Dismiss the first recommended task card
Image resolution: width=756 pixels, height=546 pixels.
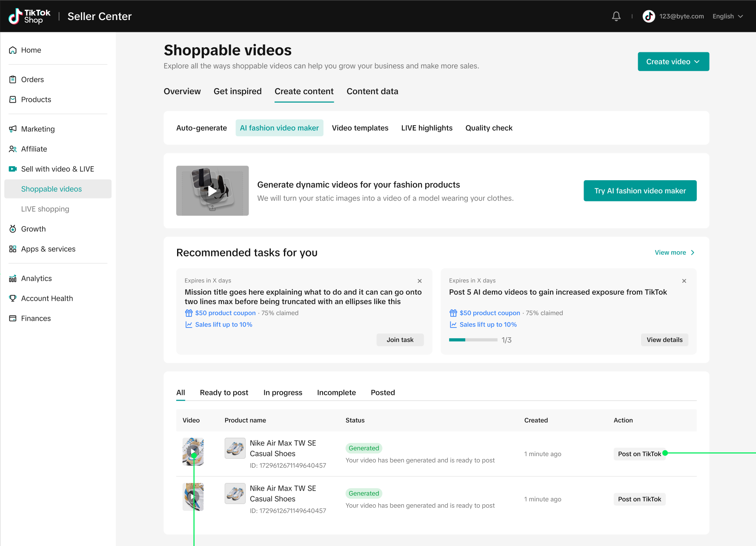click(x=419, y=281)
